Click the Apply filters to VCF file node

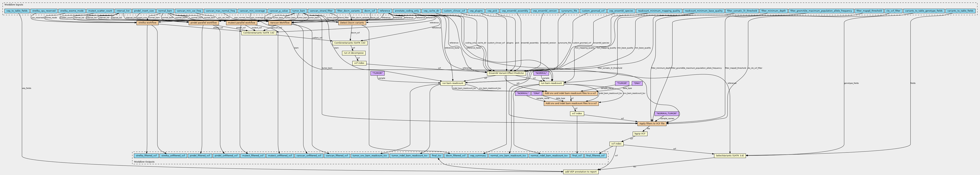[x=652, y=123]
